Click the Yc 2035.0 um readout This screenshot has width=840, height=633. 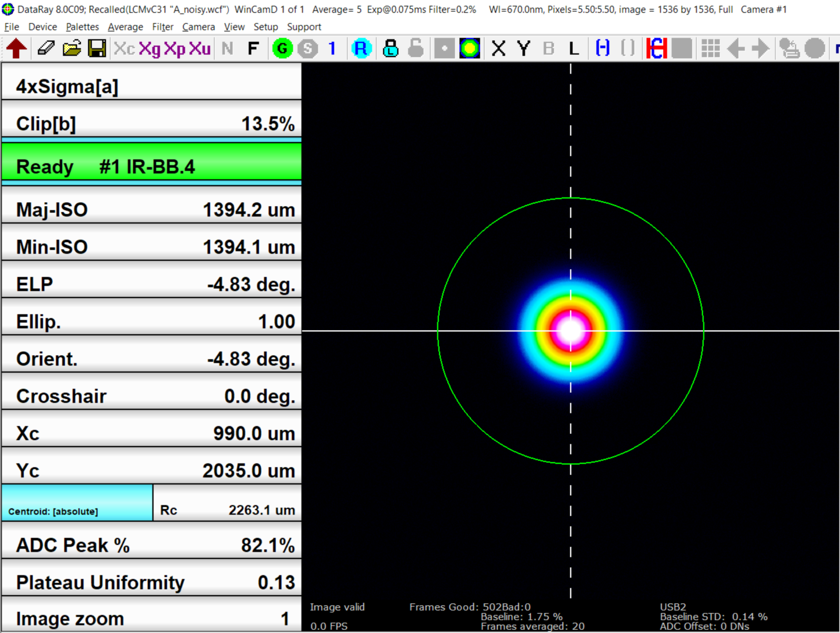pyautogui.click(x=151, y=466)
